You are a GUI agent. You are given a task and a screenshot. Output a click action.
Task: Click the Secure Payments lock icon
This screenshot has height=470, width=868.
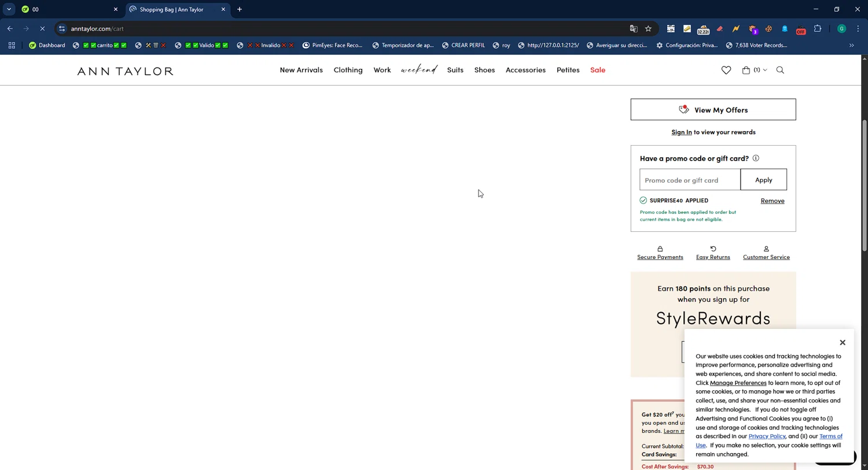point(660,249)
